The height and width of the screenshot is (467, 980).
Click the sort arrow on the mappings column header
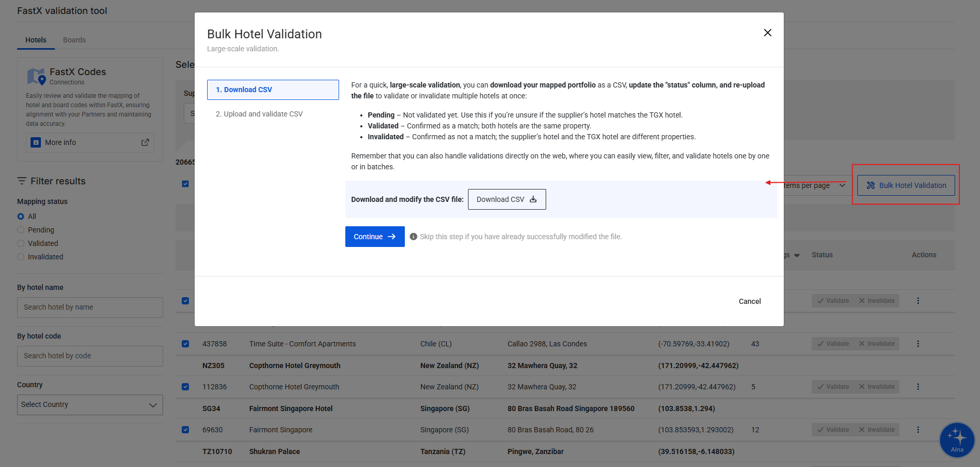click(797, 255)
